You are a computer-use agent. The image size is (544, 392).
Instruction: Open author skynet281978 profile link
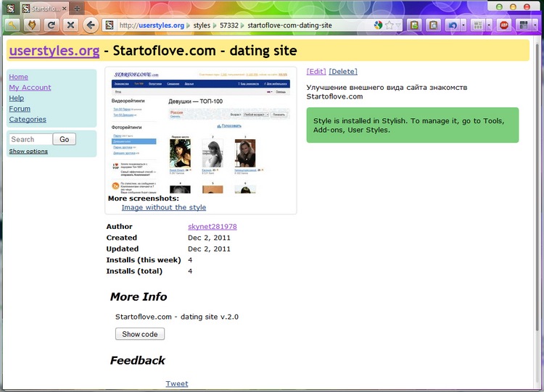213,226
